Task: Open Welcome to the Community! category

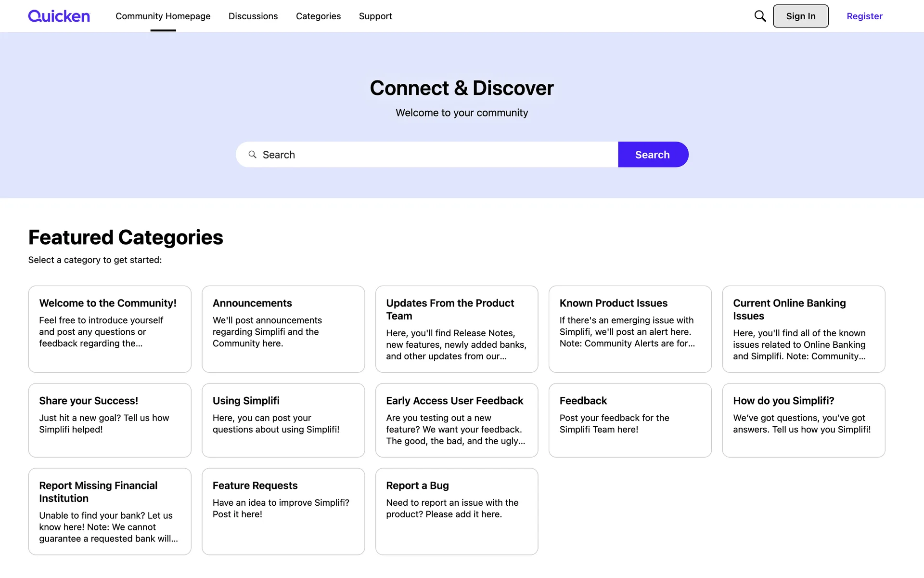Action: 110,328
